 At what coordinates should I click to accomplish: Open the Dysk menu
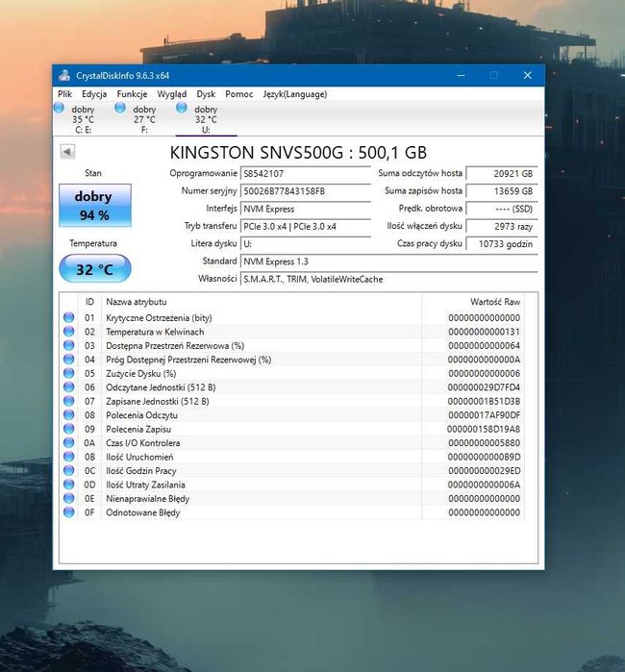tap(206, 94)
